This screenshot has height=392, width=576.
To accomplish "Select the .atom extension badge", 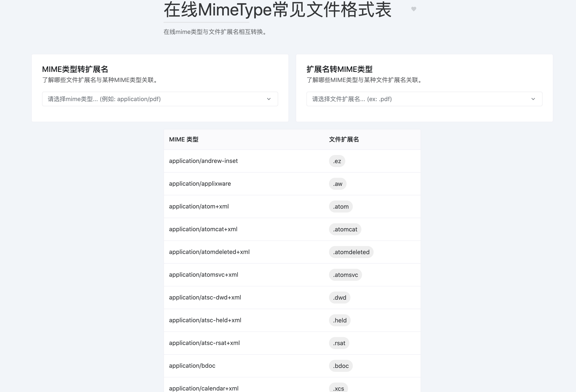I will coord(341,206).
